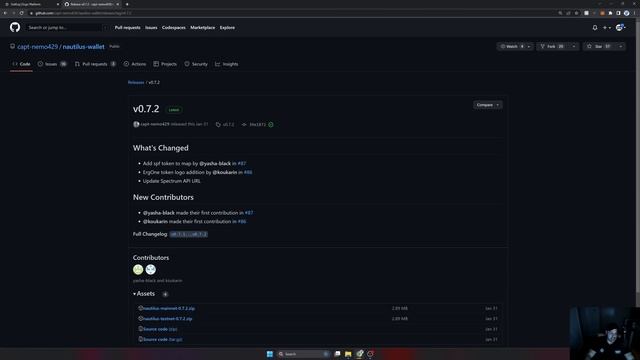Open the browser three-dot menu

coord(635,13)
